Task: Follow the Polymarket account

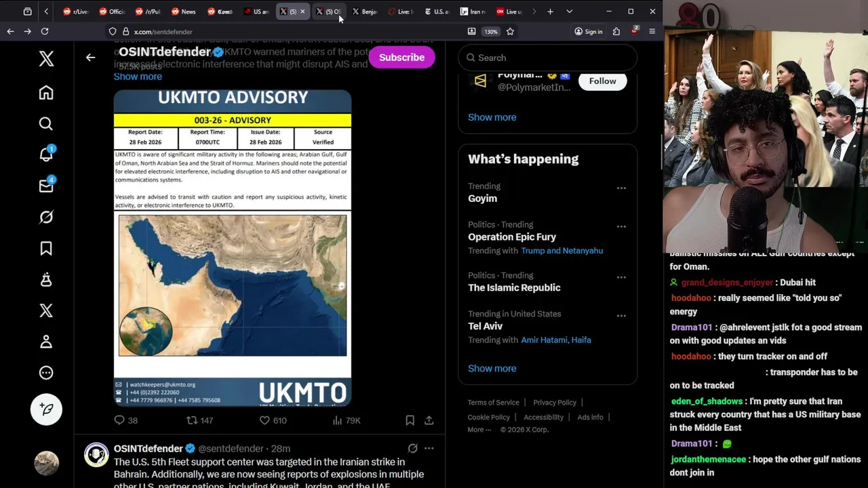Action: point(602,81)
